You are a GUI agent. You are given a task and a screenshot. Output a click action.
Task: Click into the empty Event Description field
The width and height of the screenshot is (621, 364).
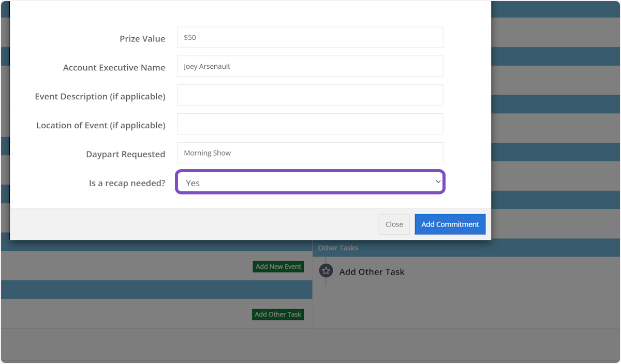(309, 96)
